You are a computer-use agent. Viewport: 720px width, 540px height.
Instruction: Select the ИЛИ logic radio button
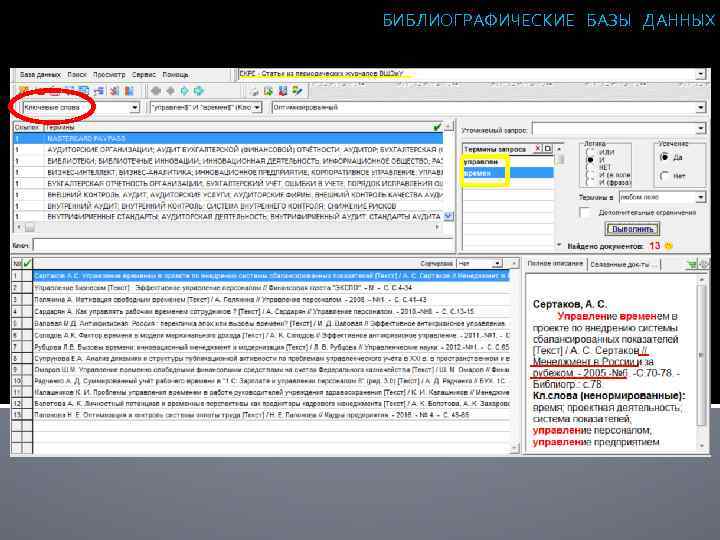coord(591,152)
